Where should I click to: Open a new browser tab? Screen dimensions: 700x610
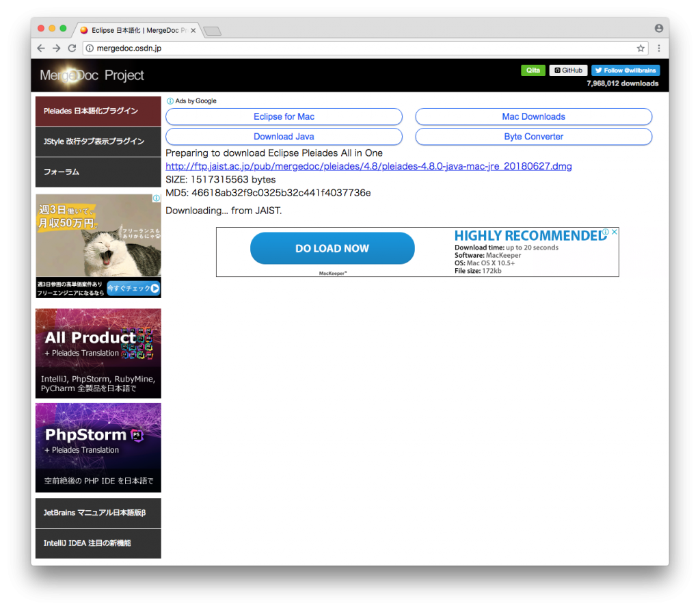(x=212, y=31)
